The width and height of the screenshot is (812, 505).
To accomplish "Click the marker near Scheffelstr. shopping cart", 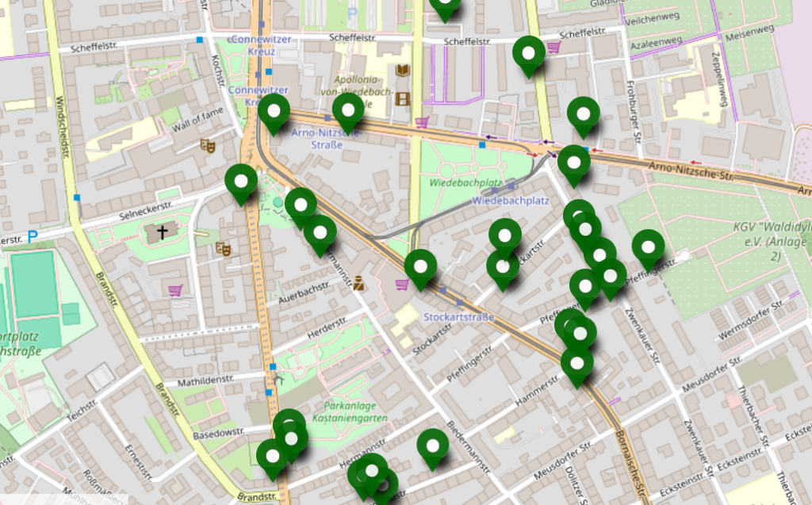I will coord(529,57).
